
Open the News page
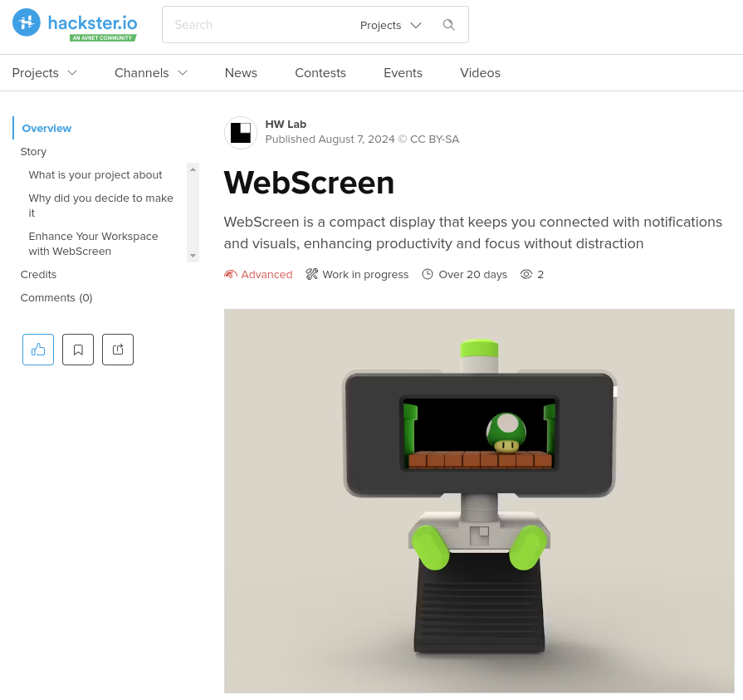coord(241,73)
